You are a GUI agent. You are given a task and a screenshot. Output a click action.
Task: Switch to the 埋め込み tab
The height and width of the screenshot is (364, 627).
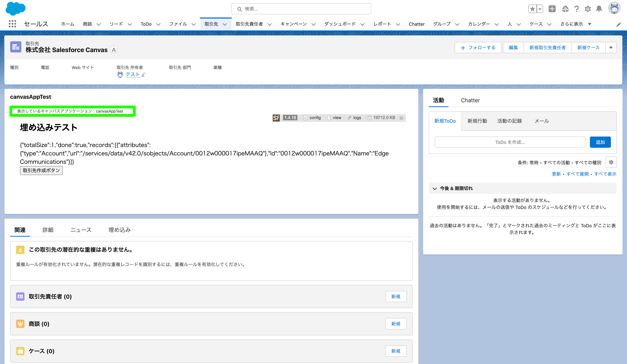[x=119, y=230]
